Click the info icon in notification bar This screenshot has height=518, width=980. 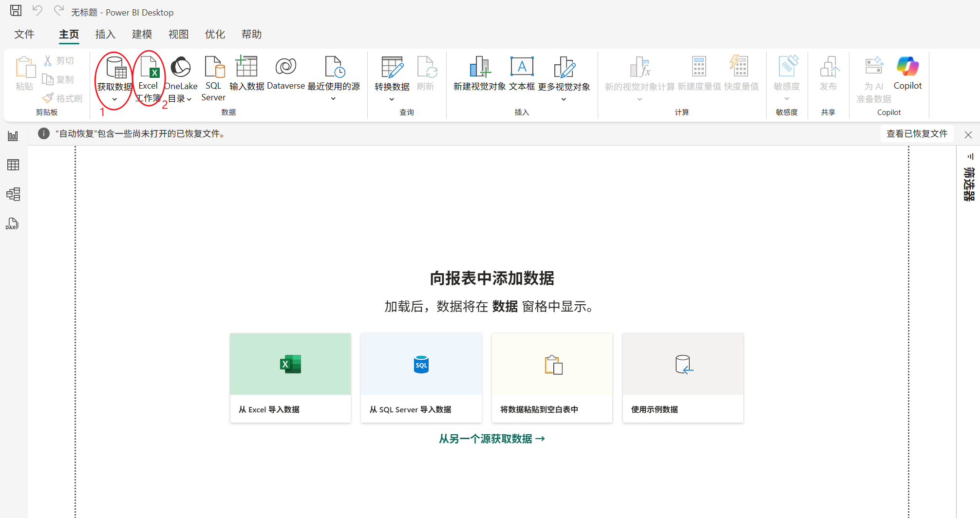pos(44,133)
